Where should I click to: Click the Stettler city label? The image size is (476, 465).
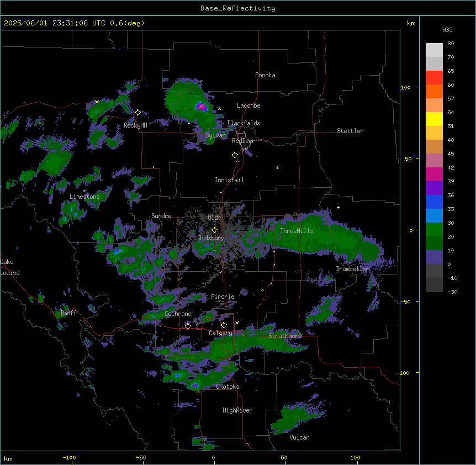point(350,131)
